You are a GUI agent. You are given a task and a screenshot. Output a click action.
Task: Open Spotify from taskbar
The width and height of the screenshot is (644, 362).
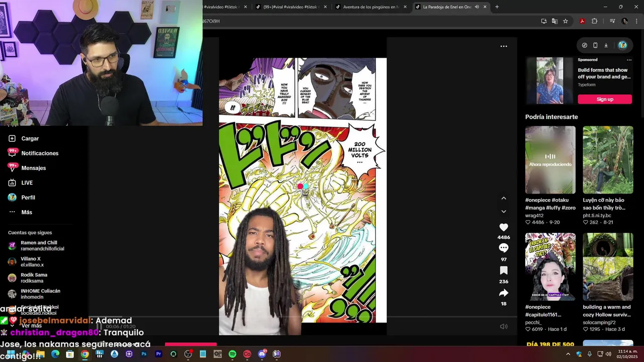[232, 354]
